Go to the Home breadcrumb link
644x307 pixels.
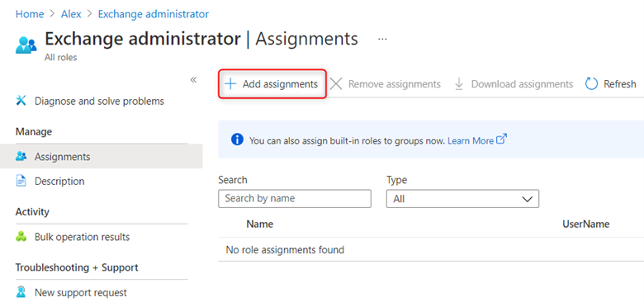[30, 14]
